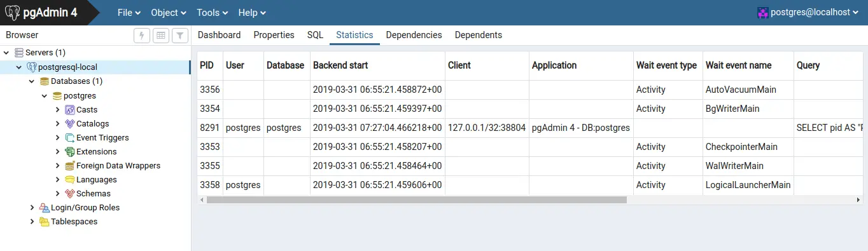Click the WalWriterMain cell
The width and height of the screenshot is (868, 251).
click(x=748, y=166)
